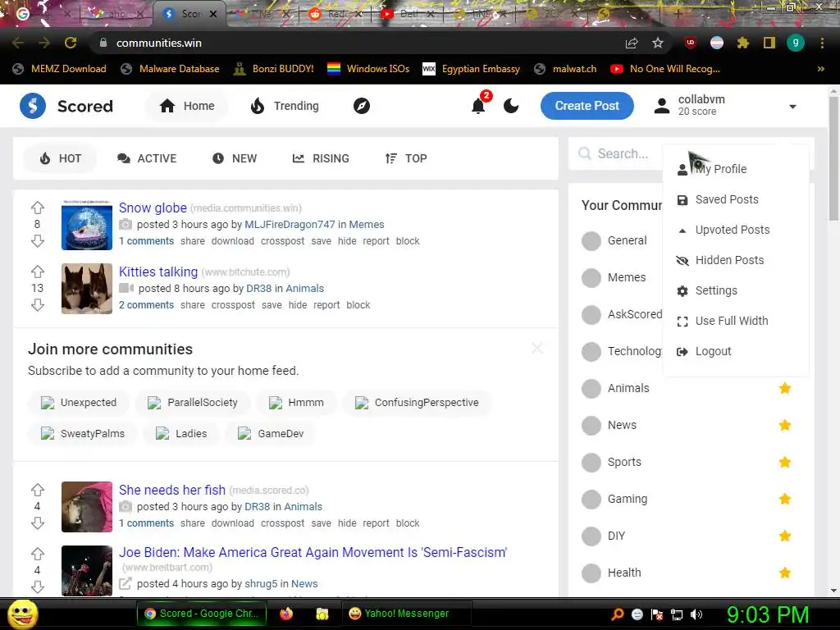Toggle favorite star for News community
840x630 pixels.
coord(785,426)
